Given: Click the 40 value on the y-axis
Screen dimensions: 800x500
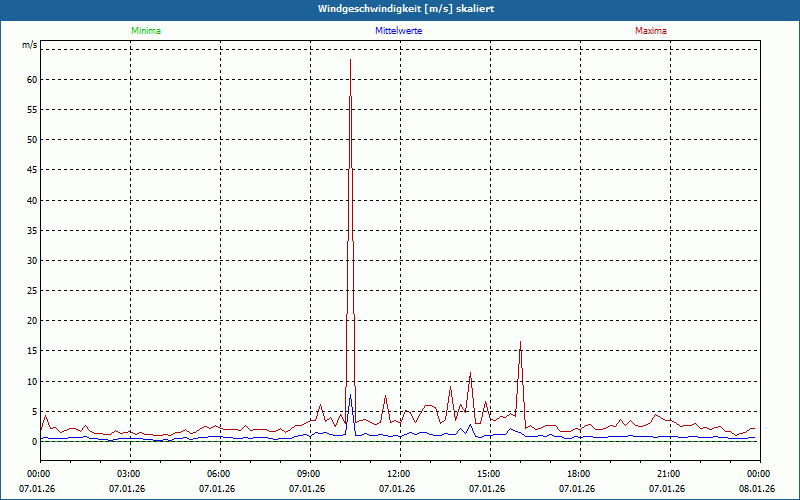Looking at the screenshot, I should (x=32, y=201).
